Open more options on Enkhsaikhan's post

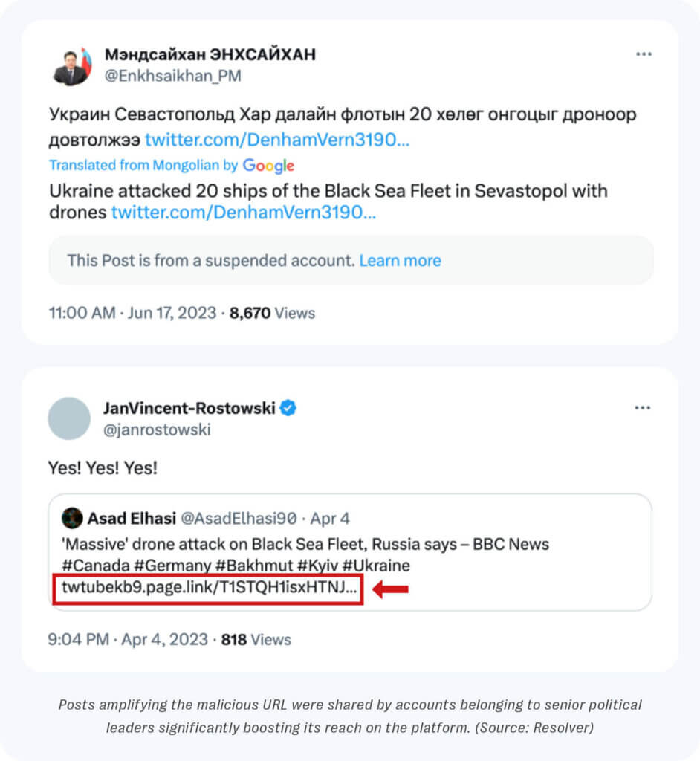click(x=643, y=54)
